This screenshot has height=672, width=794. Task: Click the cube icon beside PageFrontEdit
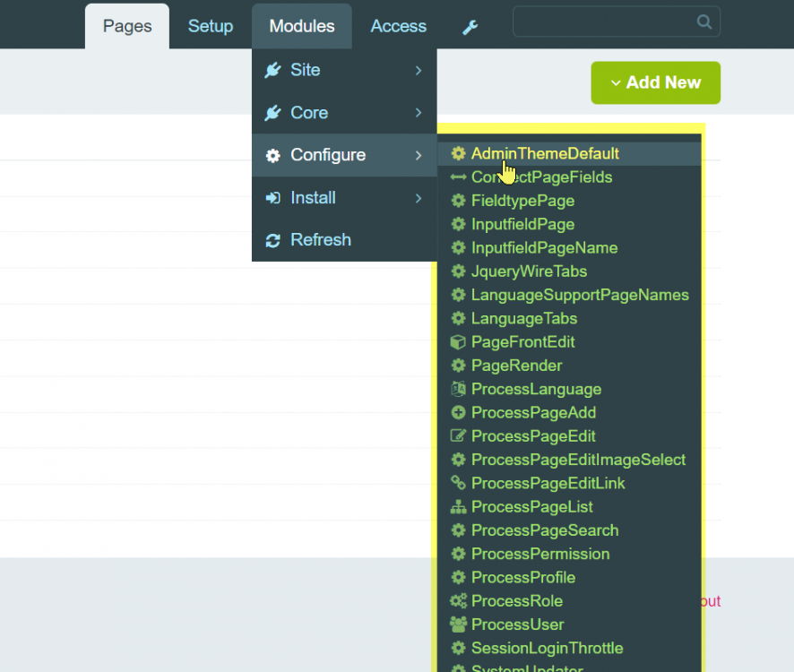pyautogui.click(x=458, y=342)
